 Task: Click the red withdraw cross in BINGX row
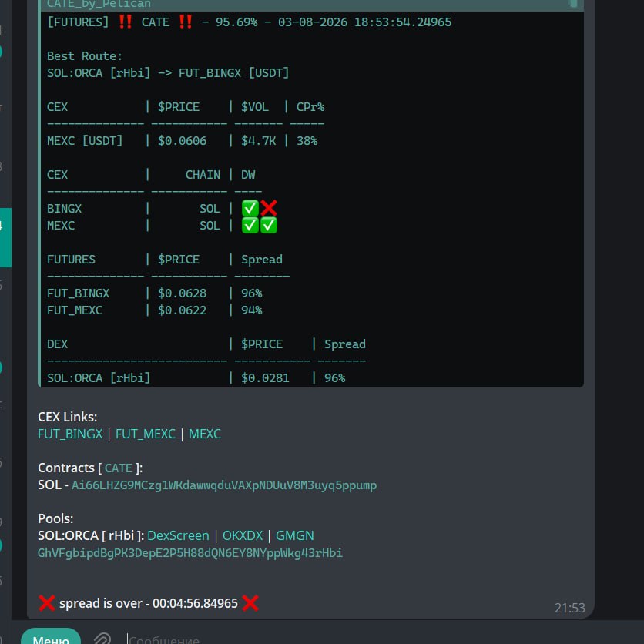coord(269,209)
